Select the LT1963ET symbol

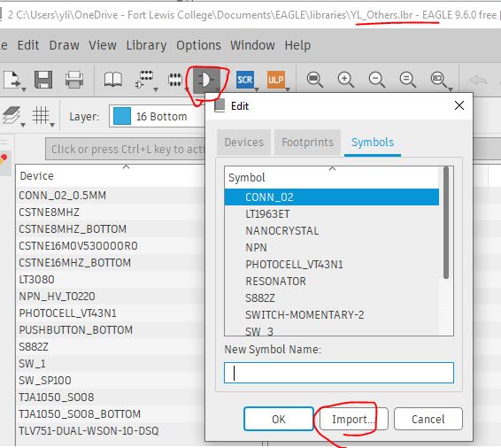click(332, 213)
